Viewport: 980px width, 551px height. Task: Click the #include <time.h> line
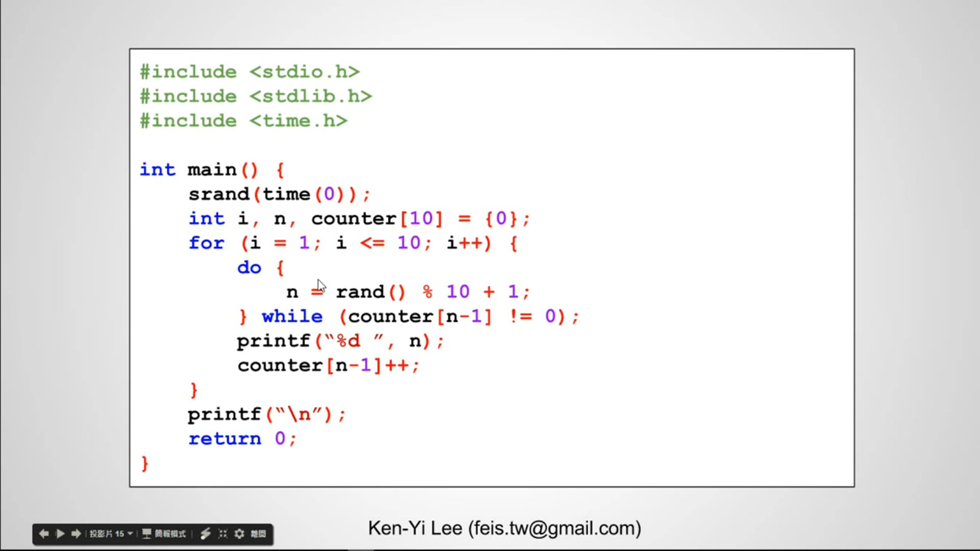[244, 121]
